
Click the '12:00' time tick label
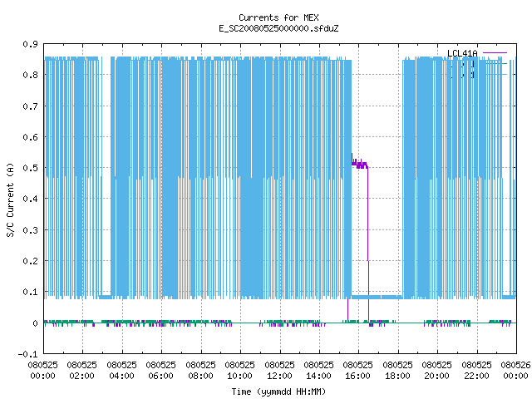pyautogui.click(x=279, y=376)
